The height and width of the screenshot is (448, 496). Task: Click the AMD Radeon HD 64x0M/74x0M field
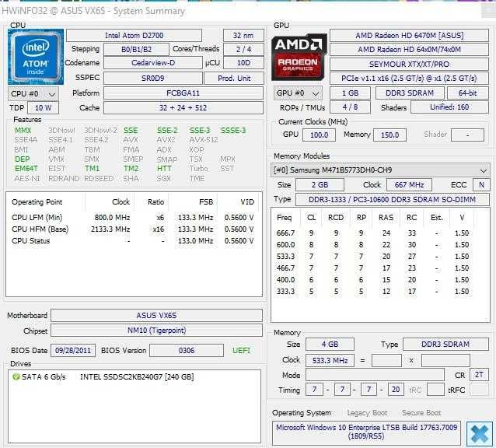click(x=410, y=50)
